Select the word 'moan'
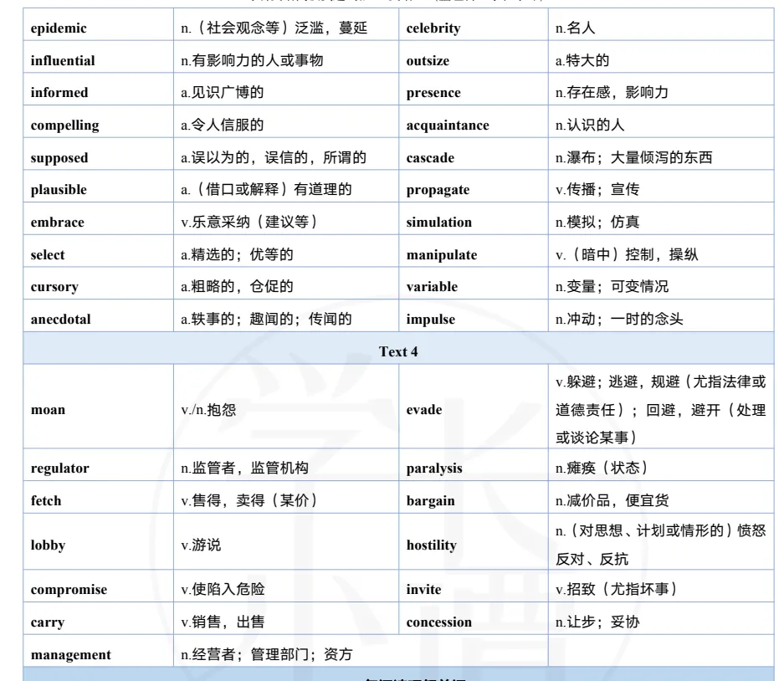This screenshot has height=681, width=784. click(48, 410)
